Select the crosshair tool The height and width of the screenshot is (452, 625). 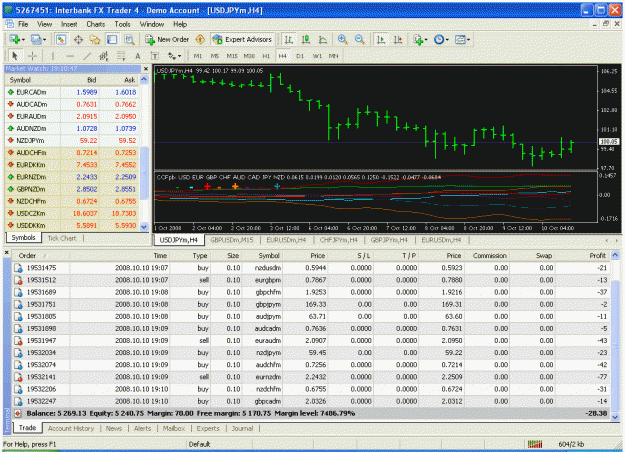[x=32, y=56]
